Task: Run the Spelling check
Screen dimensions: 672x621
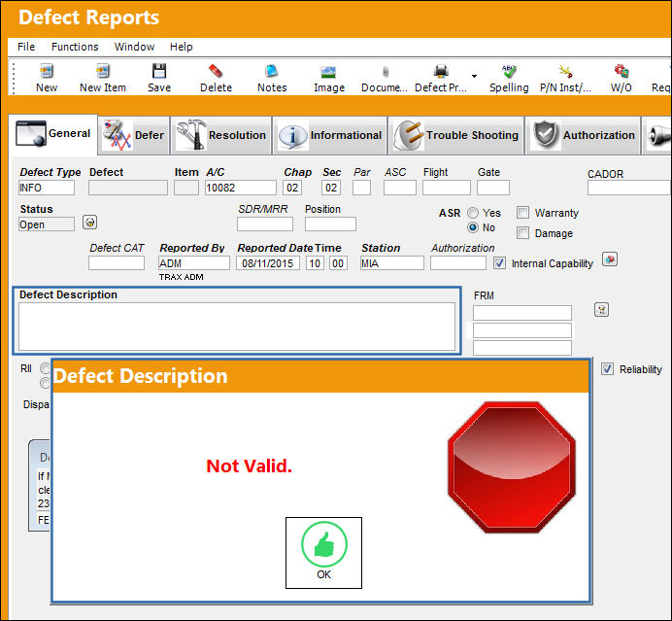Action: [x=509, y=78]
